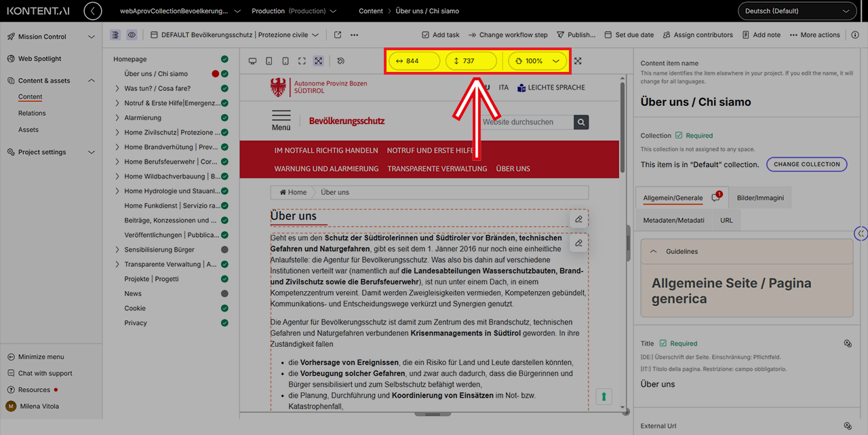Open the Metadaten/Metadati tab
Viewport: 868px width, 435px height.
pyautogui.click(x=673, y=221)
